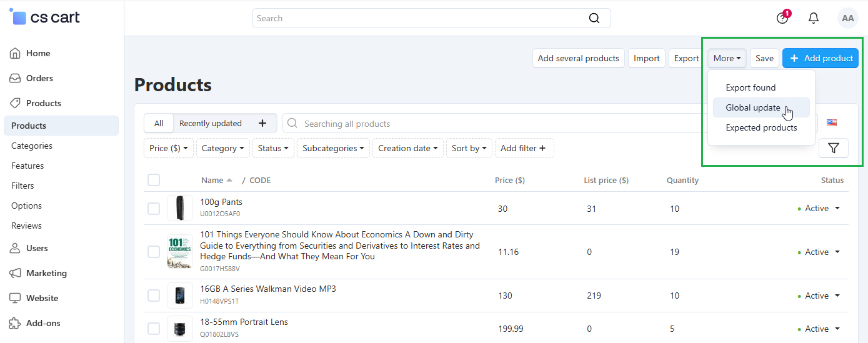
Task: Switch to Recently updated tab
Action: tap(211, 123)
